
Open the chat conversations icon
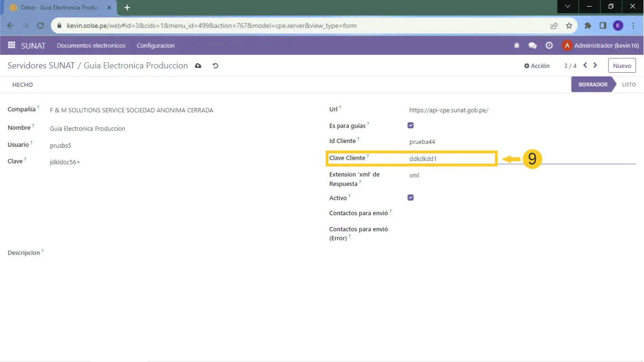pyautogui.click(x=532, y=46)
